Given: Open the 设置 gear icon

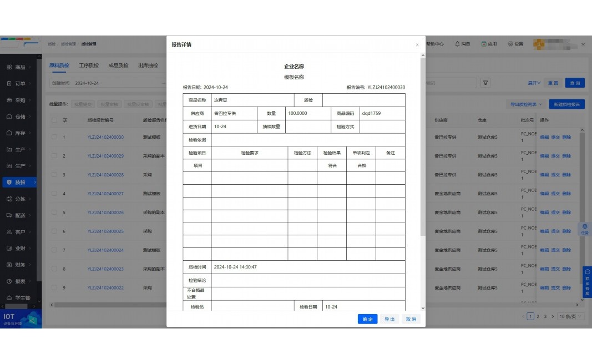Looking at the screenshot, I should click(510, 44).
